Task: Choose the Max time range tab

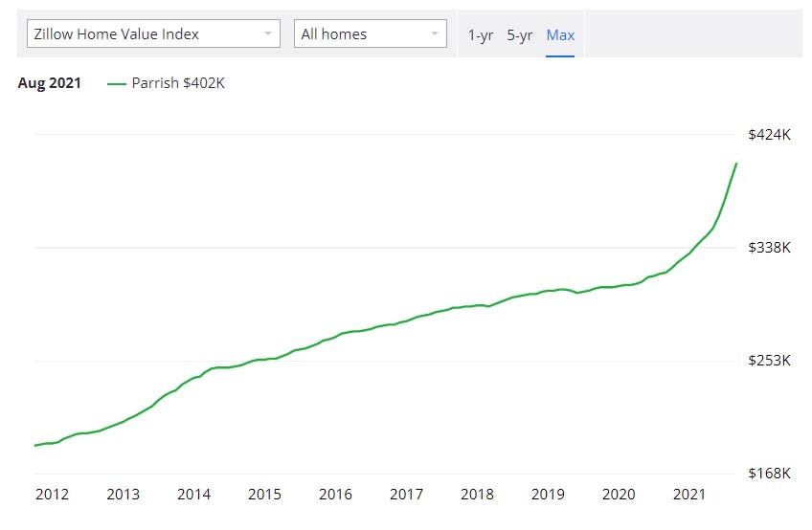Action: pos(560,35)
